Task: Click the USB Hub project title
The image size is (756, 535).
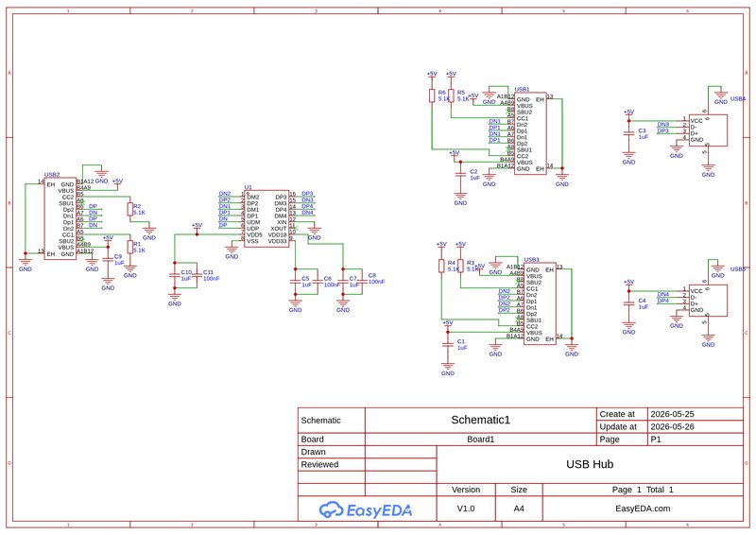Action: tap(590, 464)
